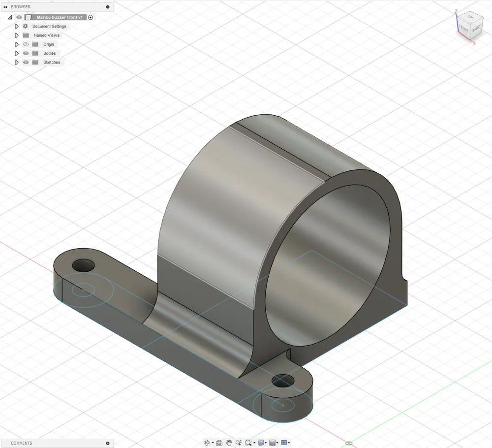Collapse the Browser panel with double-arrow icon
Screen dimensions: 492x448
pos(5,7)
